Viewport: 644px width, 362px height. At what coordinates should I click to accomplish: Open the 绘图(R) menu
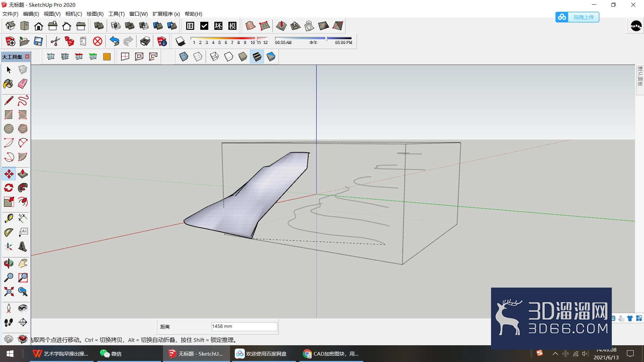[95, 14]
